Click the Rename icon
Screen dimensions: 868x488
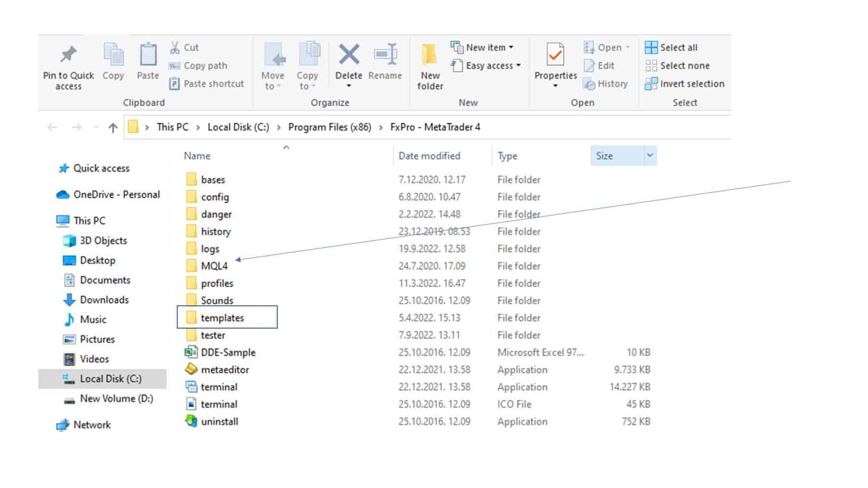385,54
